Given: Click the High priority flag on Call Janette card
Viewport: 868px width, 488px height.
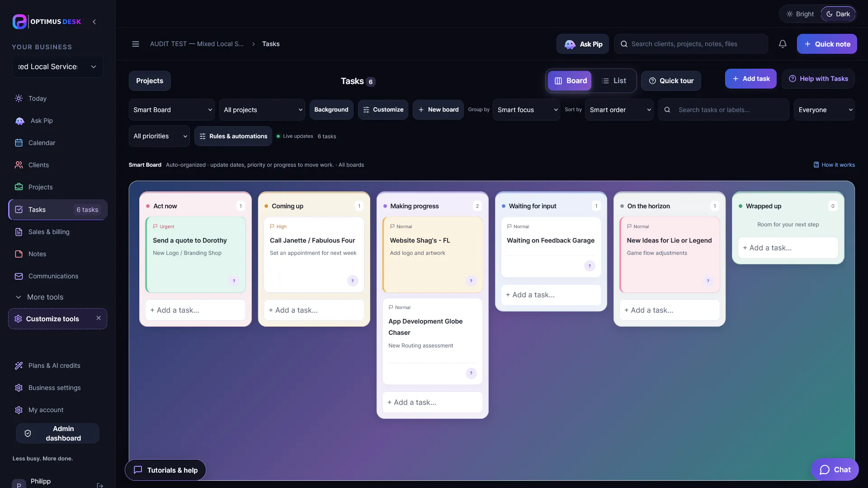Looking at the screenshot, I should click(x=272, y=226).
